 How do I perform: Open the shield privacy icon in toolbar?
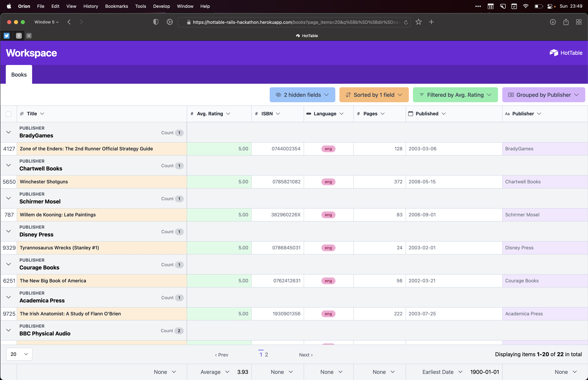pos(156,22)
